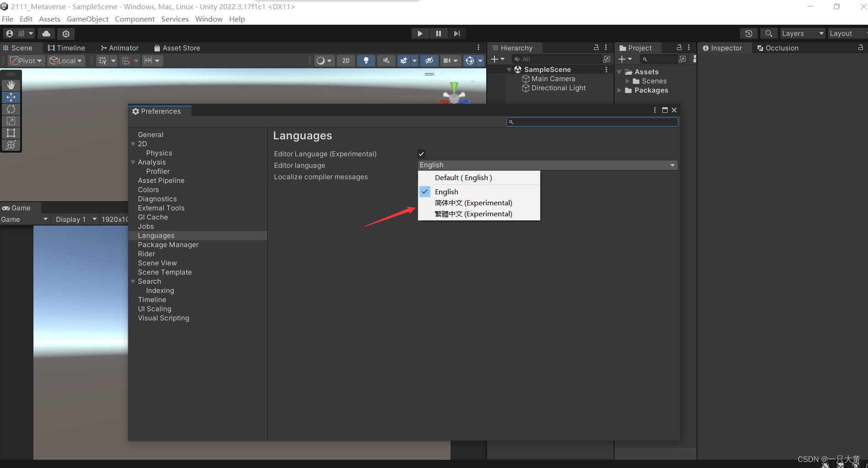Choose 繁體中文 (Experimental) language option

coord(479,214)
